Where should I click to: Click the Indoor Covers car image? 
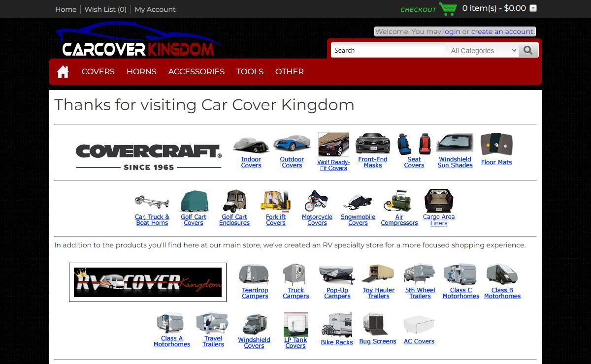(x=251, y=144)
